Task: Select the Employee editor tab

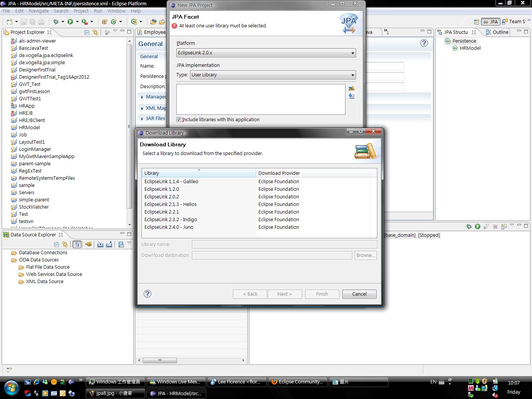Action: point(152,32)
